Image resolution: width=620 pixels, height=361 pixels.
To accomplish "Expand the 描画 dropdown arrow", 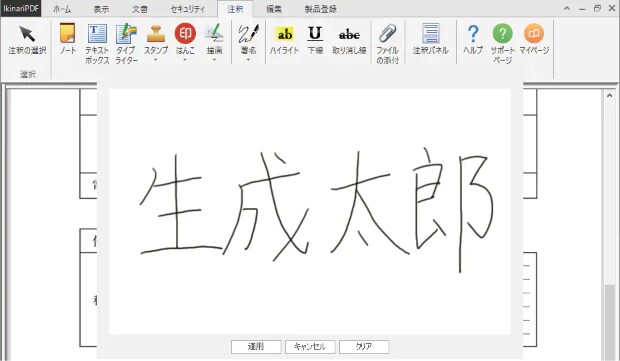I will (x=214, y=60).
